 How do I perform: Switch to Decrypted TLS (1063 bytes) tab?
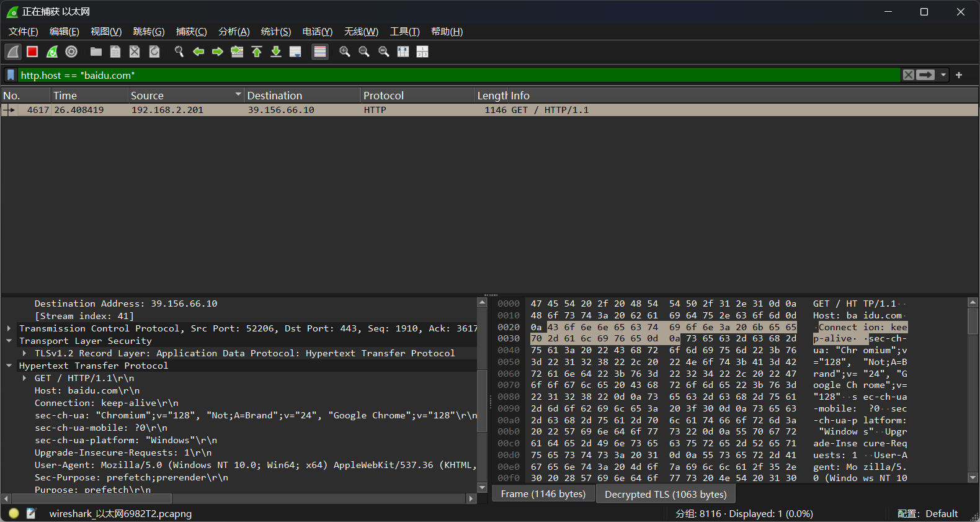pos(666,494)
